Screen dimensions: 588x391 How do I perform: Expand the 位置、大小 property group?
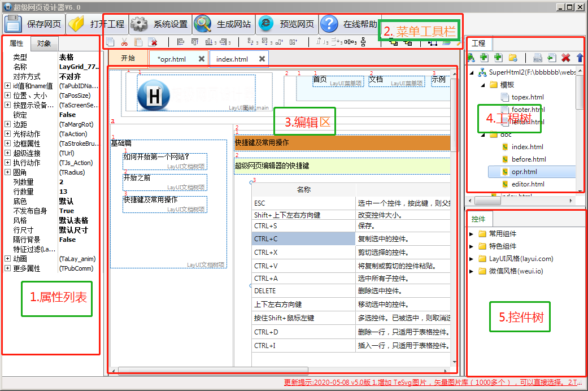tap(7, 95)
